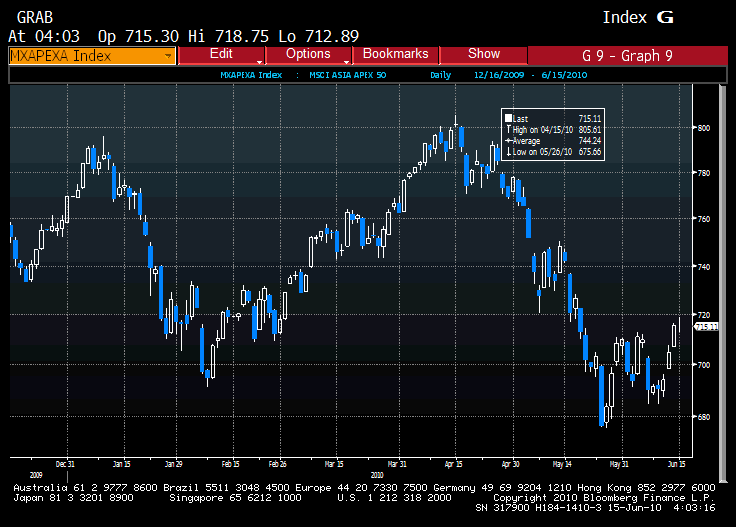Click the MSCI ASIA APEX 50 title
This screenshot has height=527, width=736.
point(347,75)
